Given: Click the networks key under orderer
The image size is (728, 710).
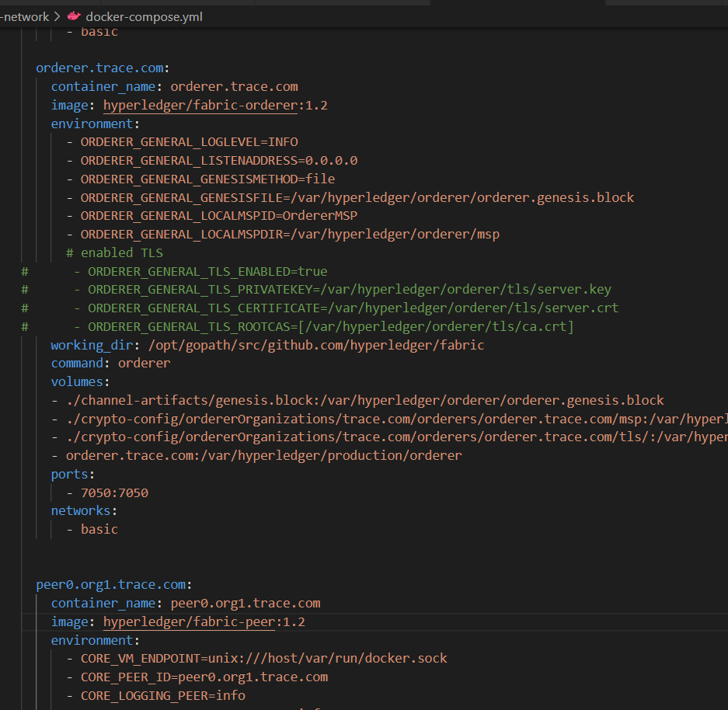Looking at the screenshot, I should point(83,510).
